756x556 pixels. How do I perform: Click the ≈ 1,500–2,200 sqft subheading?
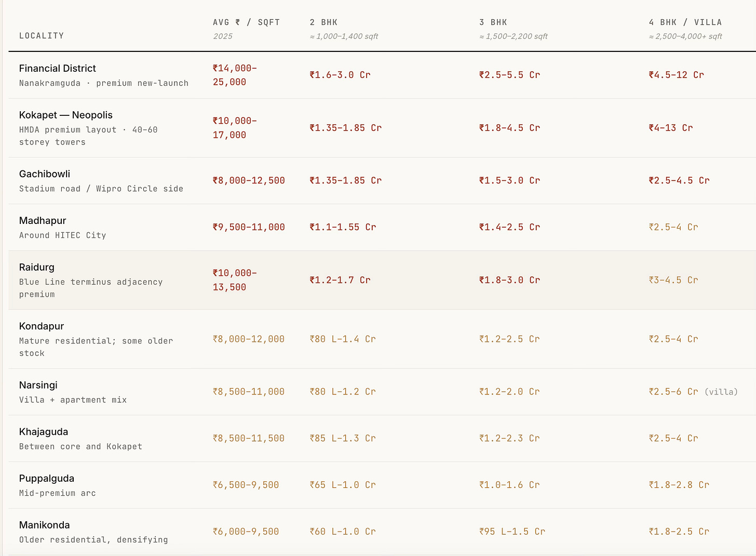point(514,36)
